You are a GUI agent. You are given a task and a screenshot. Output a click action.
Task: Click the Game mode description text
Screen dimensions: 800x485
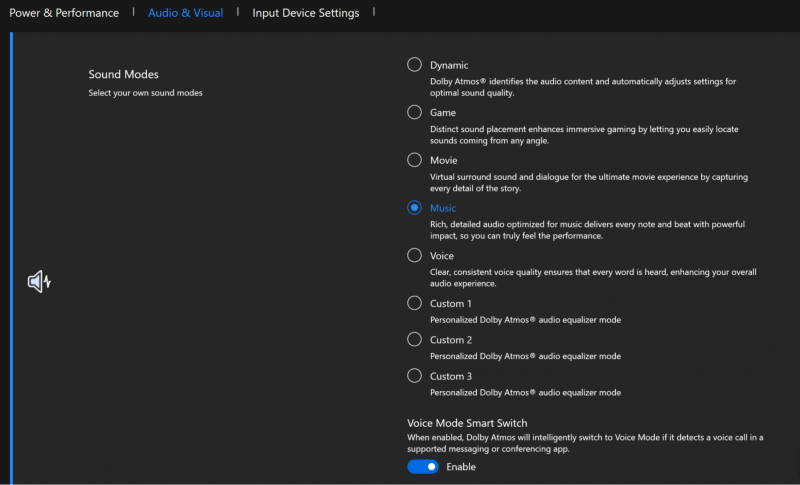tap(584, 135)
